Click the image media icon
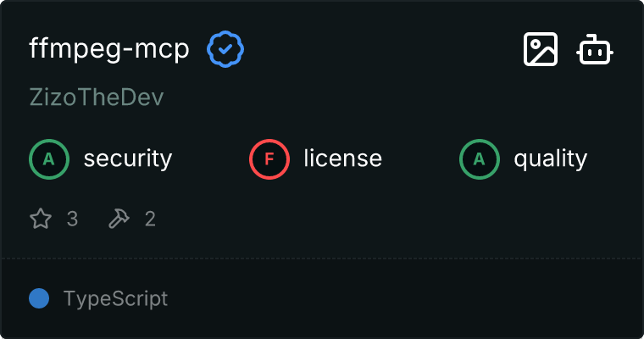The width and height of the screenshot is (644, 339). (x=540, y=50)
